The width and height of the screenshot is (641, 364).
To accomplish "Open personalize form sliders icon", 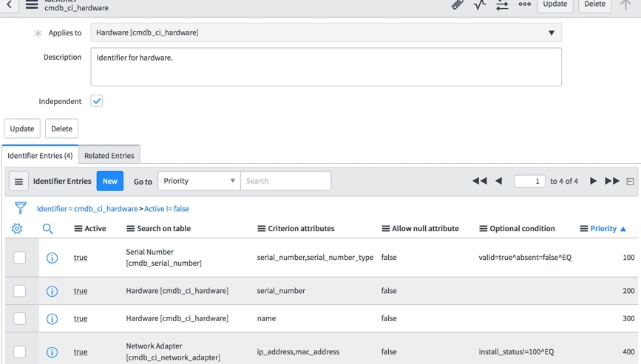I will (502, 4).
